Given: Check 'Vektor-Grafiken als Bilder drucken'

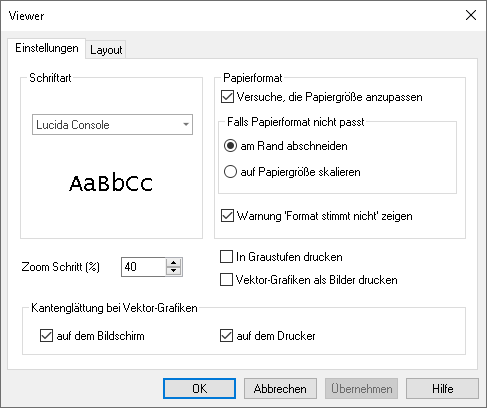Looking at the screenshot, I should coord(226,280).
